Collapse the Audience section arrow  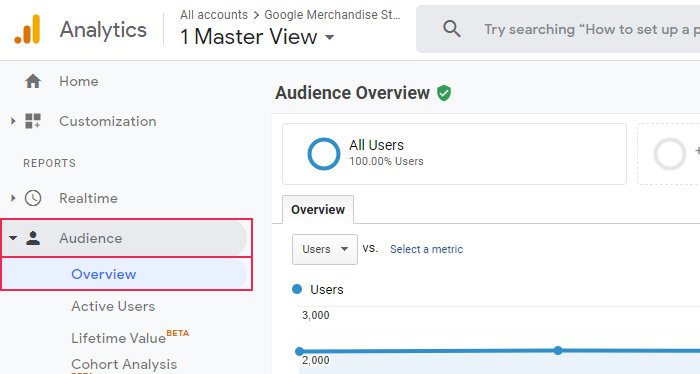pos(13,238)
